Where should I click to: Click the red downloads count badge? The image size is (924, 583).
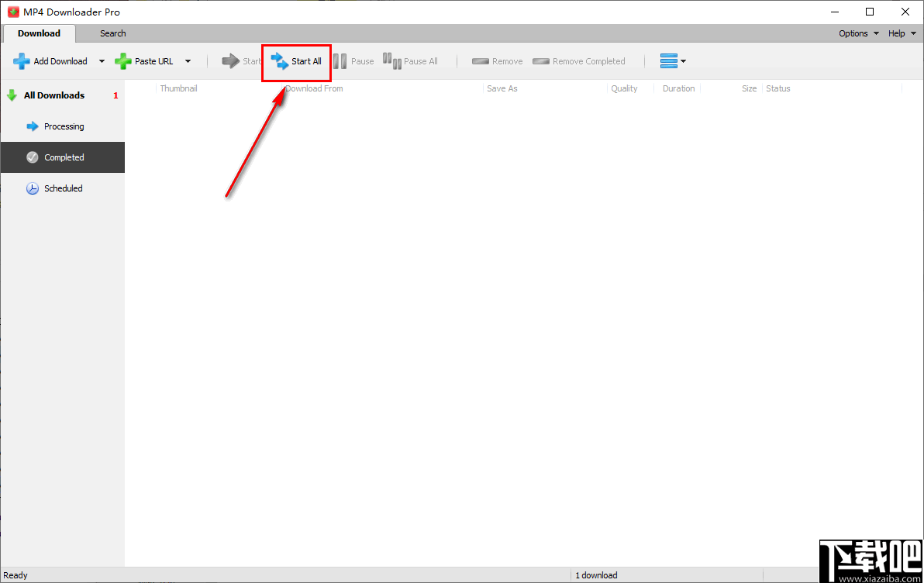(115, 95)
